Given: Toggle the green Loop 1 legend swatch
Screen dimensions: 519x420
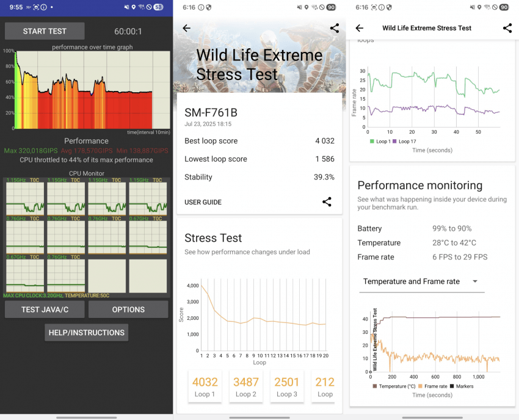Looking at the screenshot, I should [372, 142].
